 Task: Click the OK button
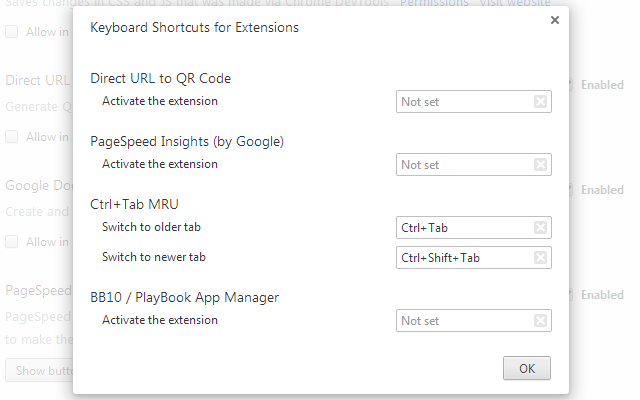click(527, 368)
